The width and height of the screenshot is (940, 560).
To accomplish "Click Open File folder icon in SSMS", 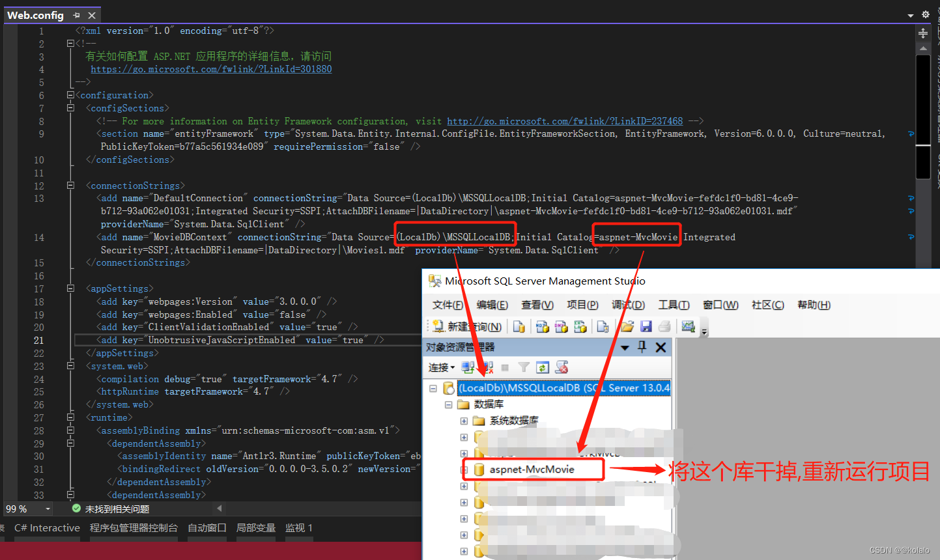I will coord(627,326).
